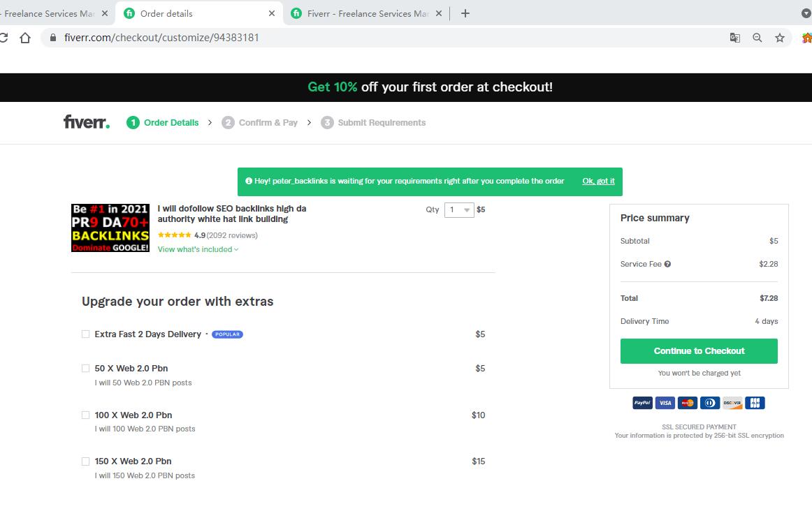Tick the 150 X Web 2.0 Pbn extra

click(x=86, y=461)
